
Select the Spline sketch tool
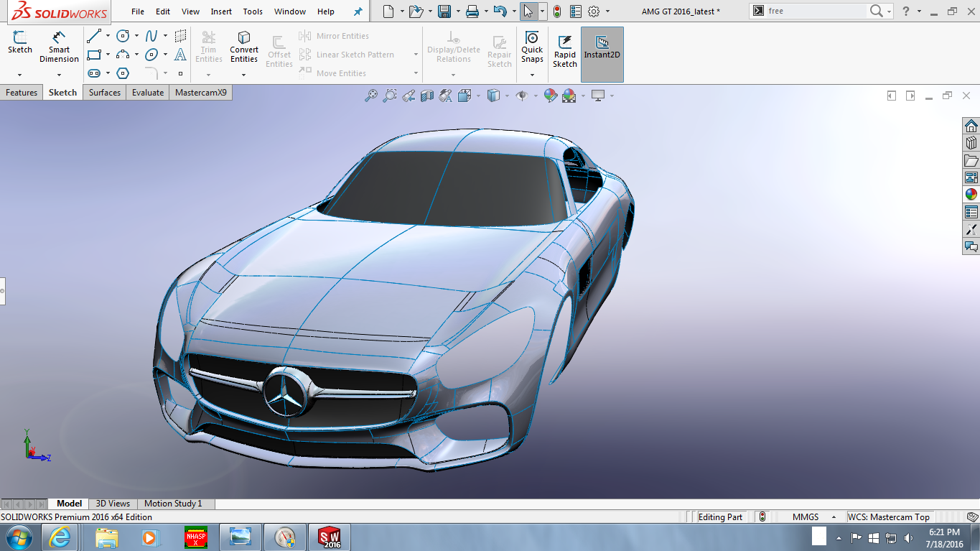151,36
